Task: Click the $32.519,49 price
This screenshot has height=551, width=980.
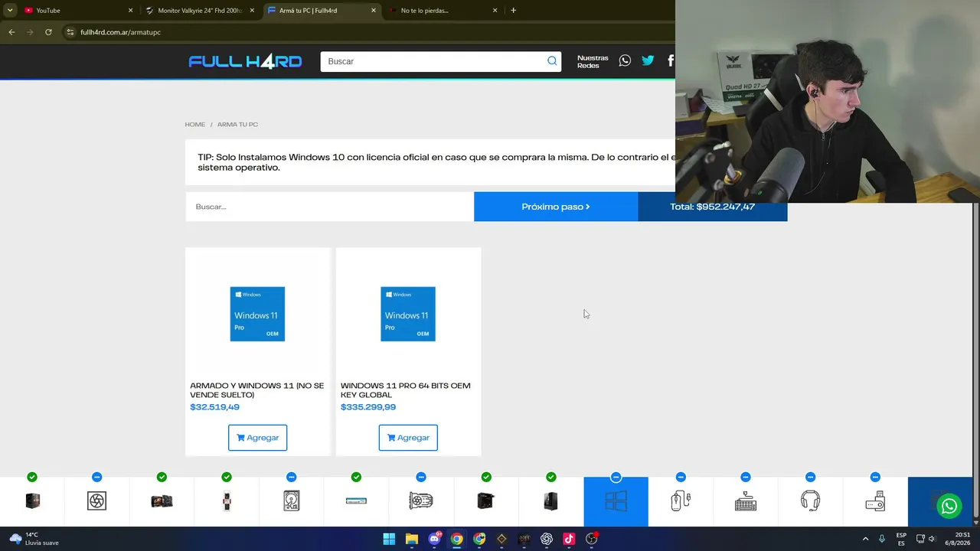Action: pyautogui.click(x=214, y=407)
